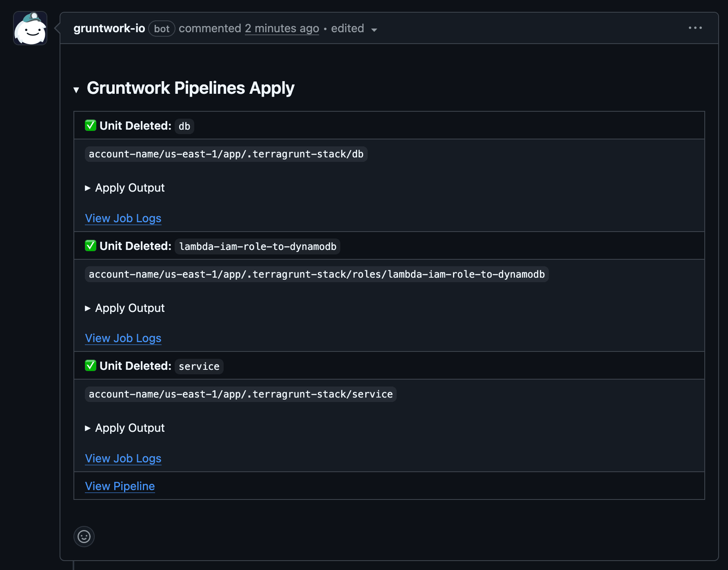
Task: Click the green check beside Unit Deleted service
Action: [x=91, y=365]
